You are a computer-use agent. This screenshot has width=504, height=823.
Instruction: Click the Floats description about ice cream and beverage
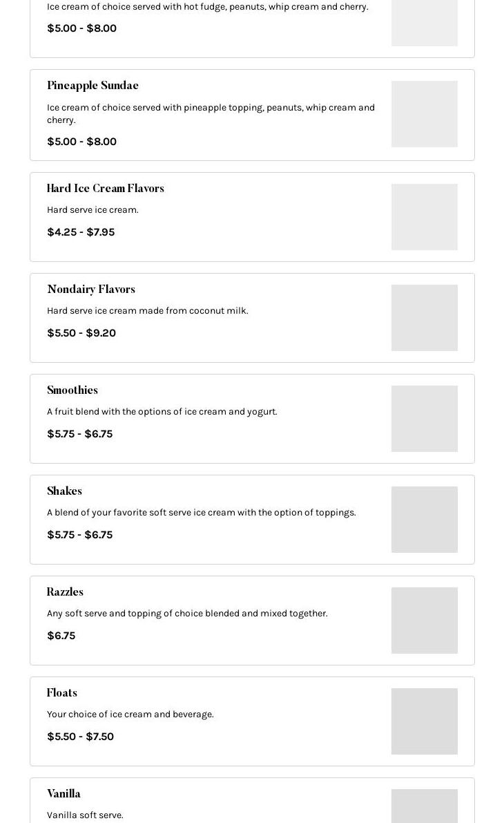point(130,715)
